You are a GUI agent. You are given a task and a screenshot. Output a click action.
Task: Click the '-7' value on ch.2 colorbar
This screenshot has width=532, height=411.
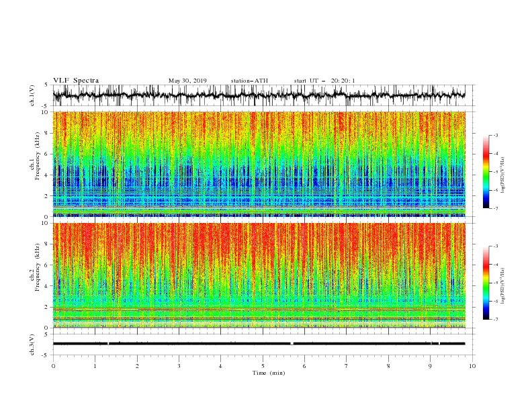tap(495, 319)
